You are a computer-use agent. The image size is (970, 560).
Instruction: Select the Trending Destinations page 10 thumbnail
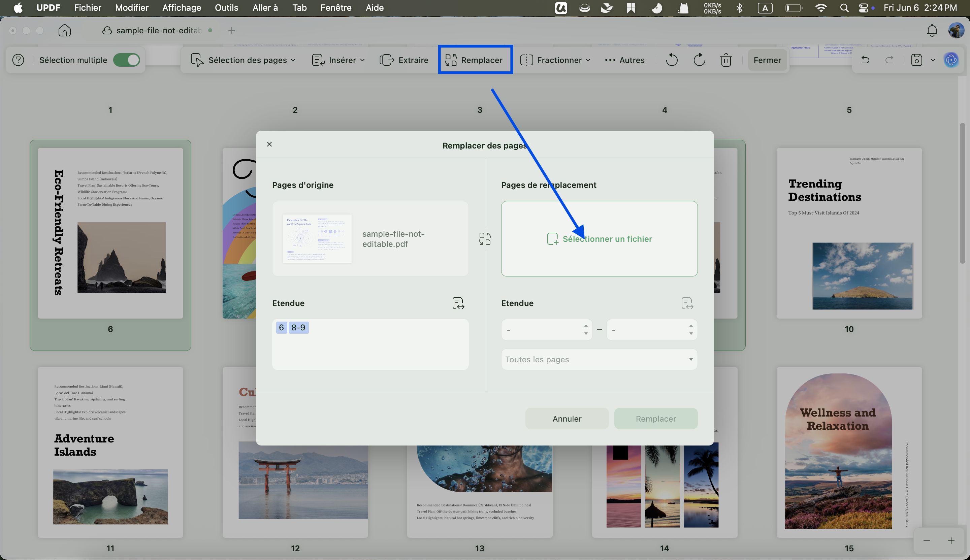coord(849,233)
